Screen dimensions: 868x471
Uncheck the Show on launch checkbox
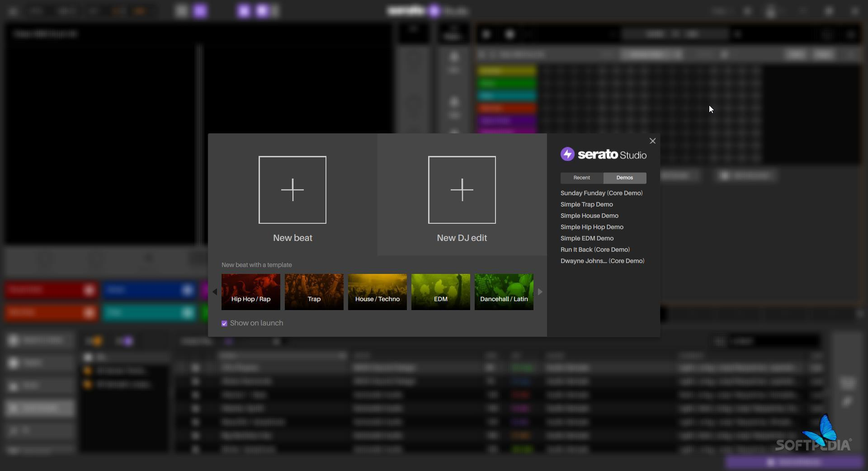coord(224,324)
